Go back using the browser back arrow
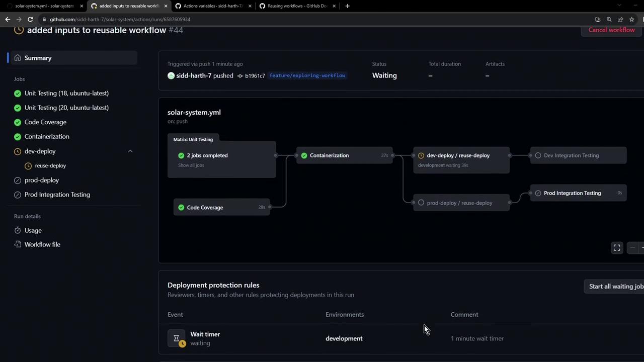 [x=8, y=19]
